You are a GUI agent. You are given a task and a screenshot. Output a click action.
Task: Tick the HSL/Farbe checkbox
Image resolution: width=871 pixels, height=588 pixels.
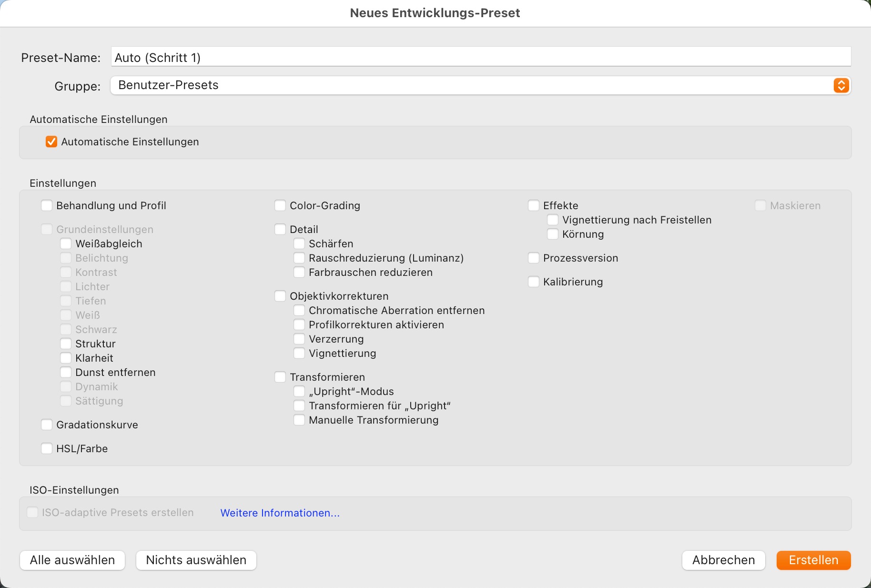point(47,449)
